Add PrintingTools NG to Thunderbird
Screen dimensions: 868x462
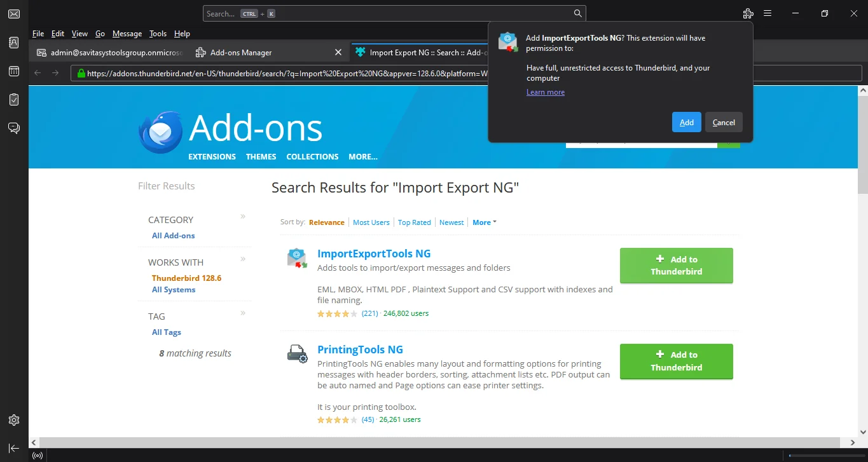677,361
